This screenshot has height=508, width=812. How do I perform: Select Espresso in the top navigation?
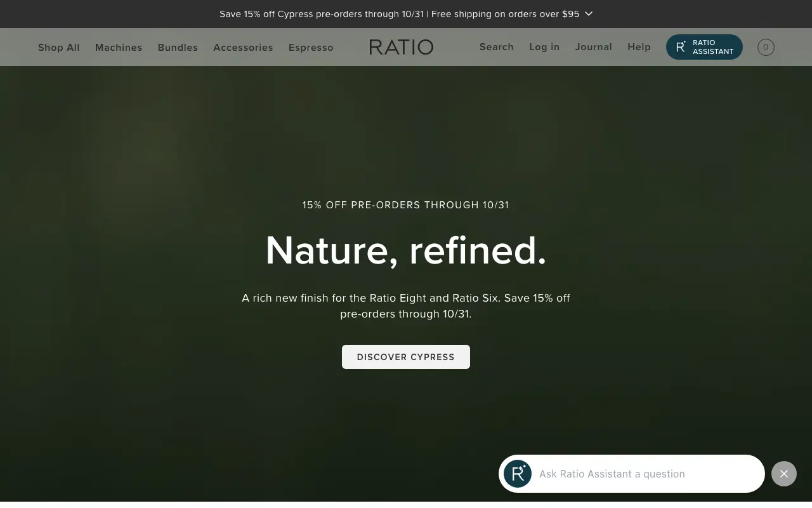311,48
